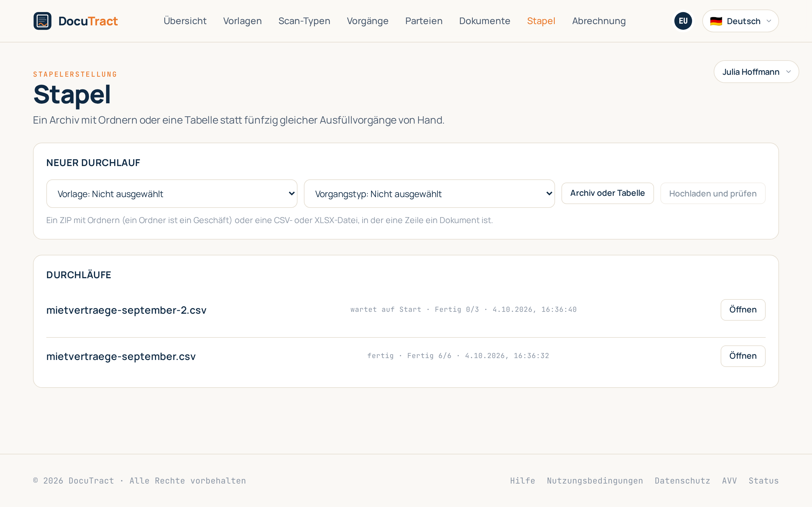The image size is (812, 507).
Task: Switch to the Vorlagen tab
Action: click(x=242, y=21)
